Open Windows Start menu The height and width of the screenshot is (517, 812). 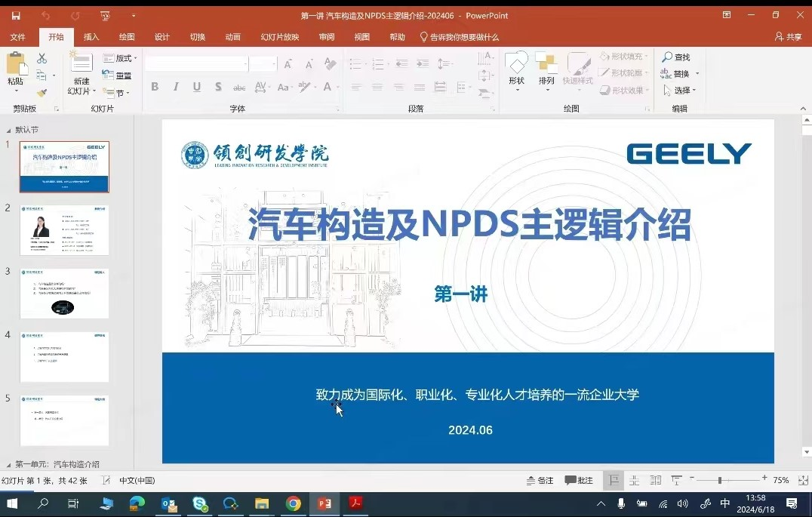[11, 503]
